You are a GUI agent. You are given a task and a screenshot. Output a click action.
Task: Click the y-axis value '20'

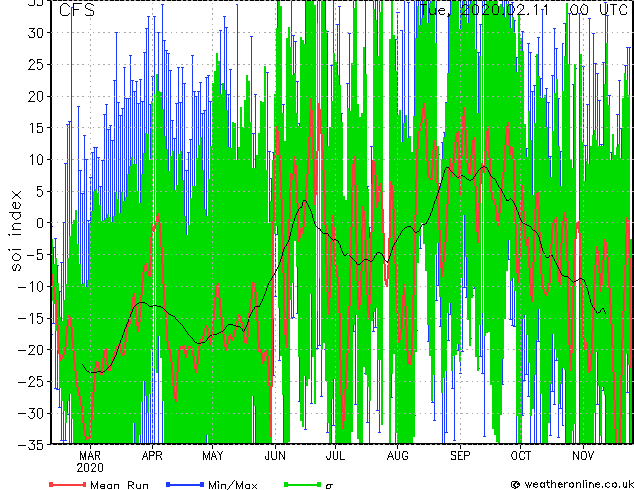click(35, 96)
